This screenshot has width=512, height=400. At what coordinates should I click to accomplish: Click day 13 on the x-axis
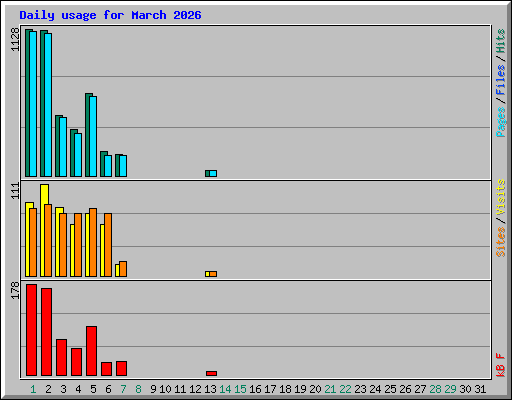click(210, 389)
